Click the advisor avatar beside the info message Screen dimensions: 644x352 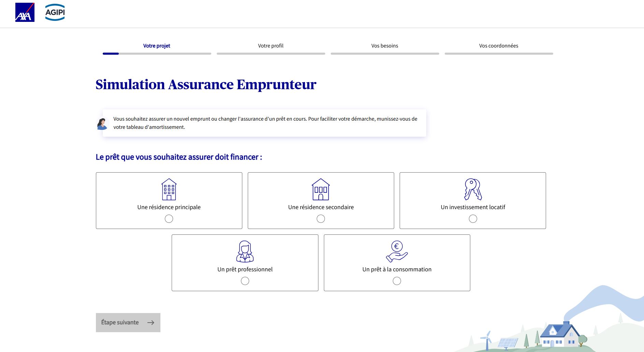tap(102, 124)
